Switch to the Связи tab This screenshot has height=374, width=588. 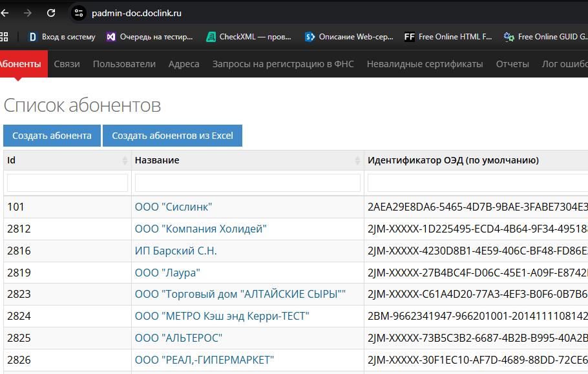(x=67, y=64)
